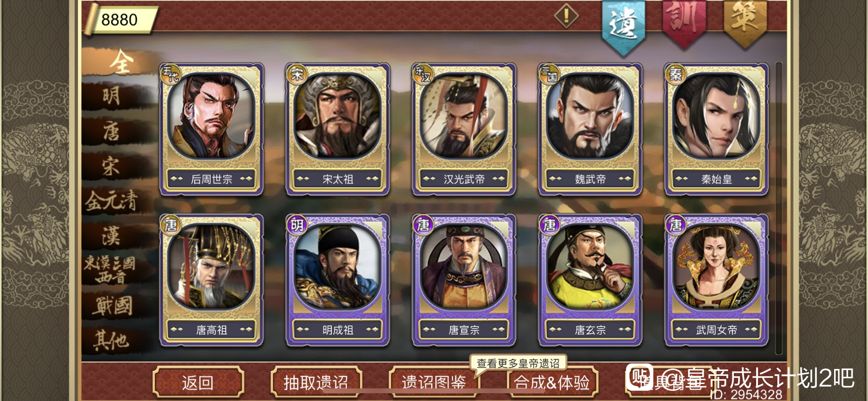This screenshot has height=401, width=868.
Task: Show the 其他 category
Action: pyautogui.click(x=112, y=340)
